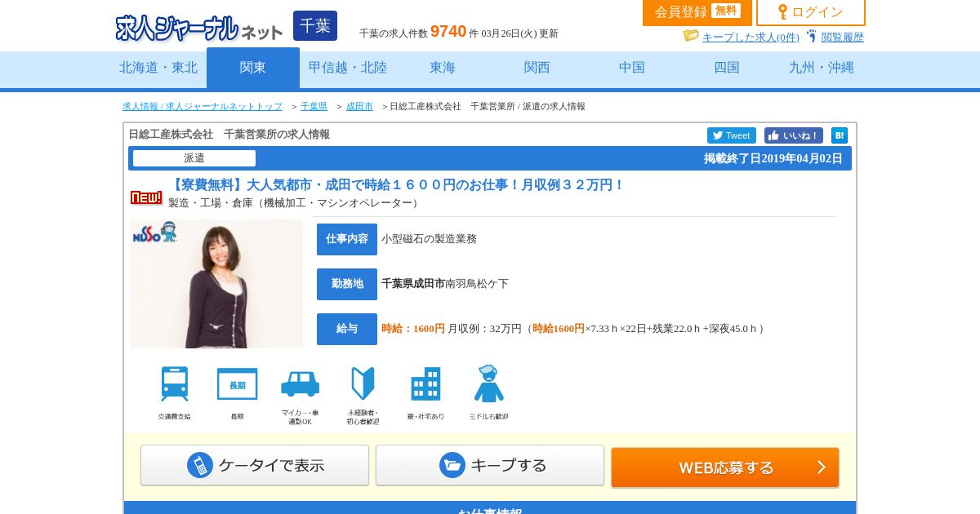Open 会員登録 無料 registration button
980x514 pixels.
[697, 12]
